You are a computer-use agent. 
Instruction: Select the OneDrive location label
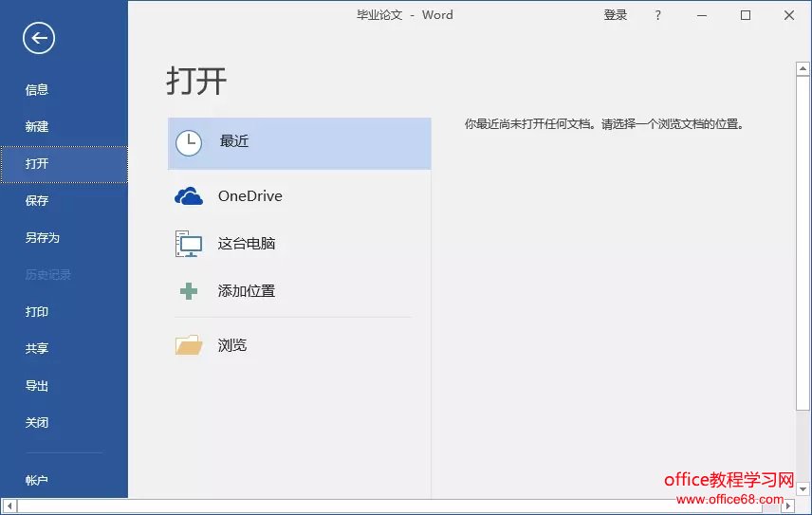pyautogui.click(x=250, y=196)
